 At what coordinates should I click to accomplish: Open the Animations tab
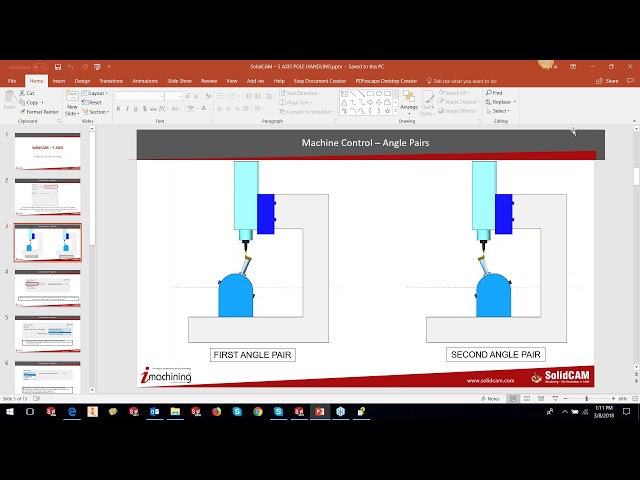coord(145,81)
